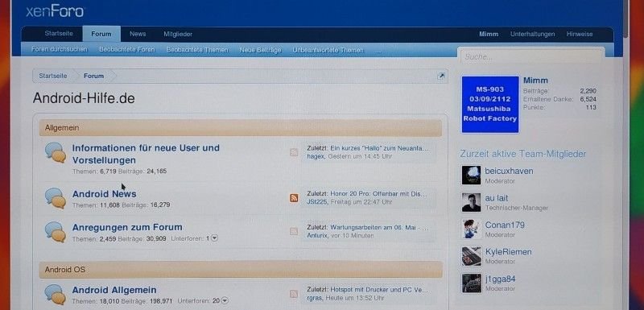644x310 pixels.
Task: Open Neue Beiträge link
Action: click(260, 50)
